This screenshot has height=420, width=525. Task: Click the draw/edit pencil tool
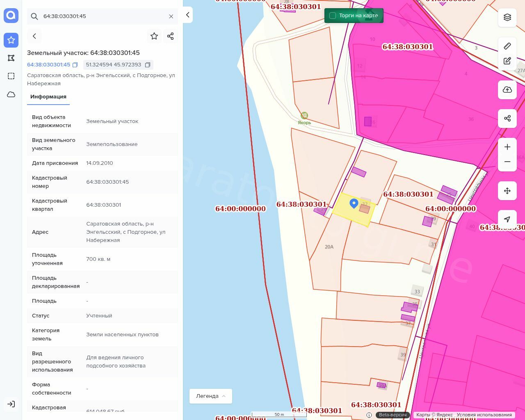click(x=507, y=61)
